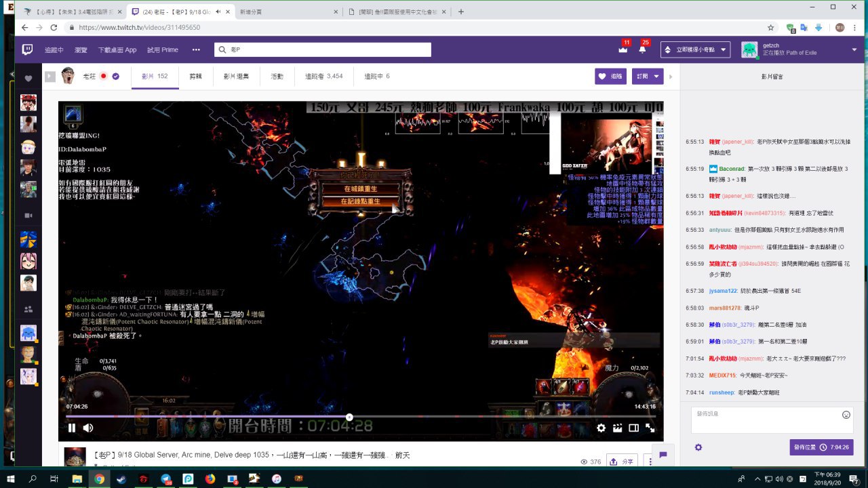This screenshot has width=868, height=488.
Task: Open the Chrome three-dot menu
Action: coord(856,28)
